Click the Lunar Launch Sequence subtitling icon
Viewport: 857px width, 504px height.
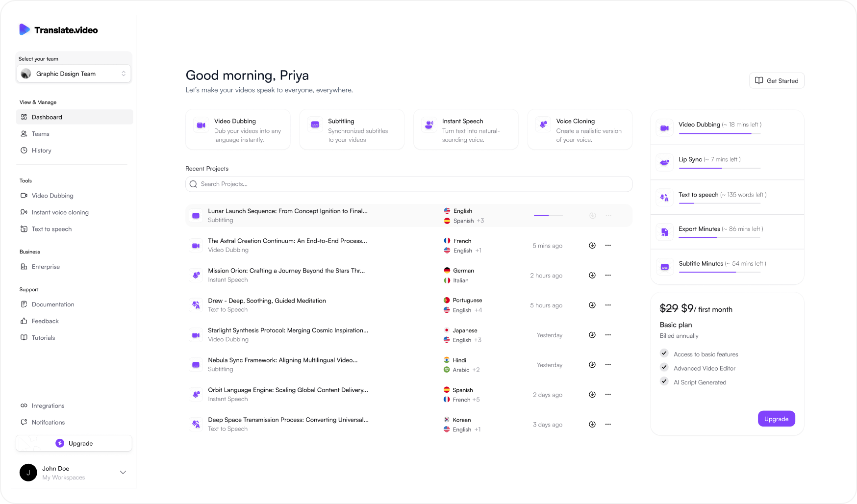tap(196, 216)
